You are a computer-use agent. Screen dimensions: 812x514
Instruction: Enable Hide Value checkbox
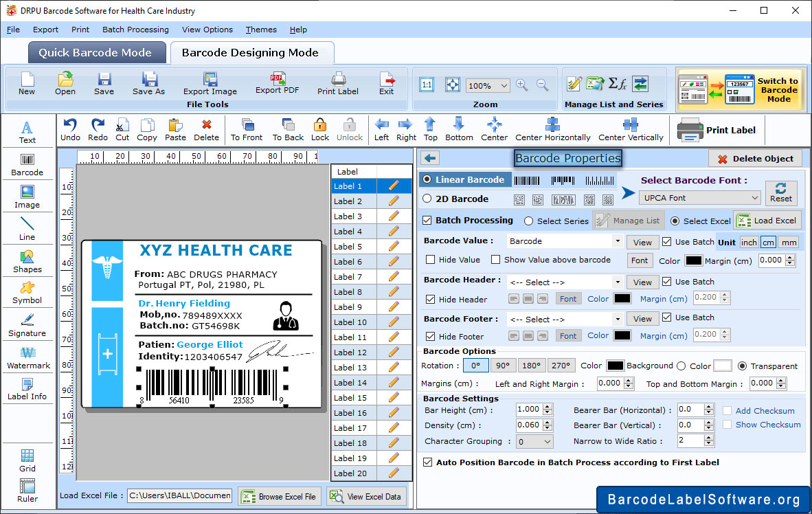430,260
